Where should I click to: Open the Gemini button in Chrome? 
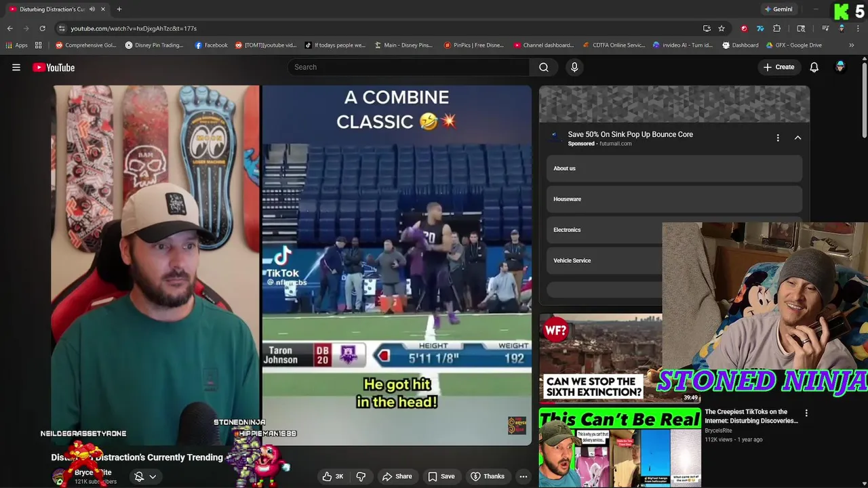pyautogui.click(x=778, y=9)
